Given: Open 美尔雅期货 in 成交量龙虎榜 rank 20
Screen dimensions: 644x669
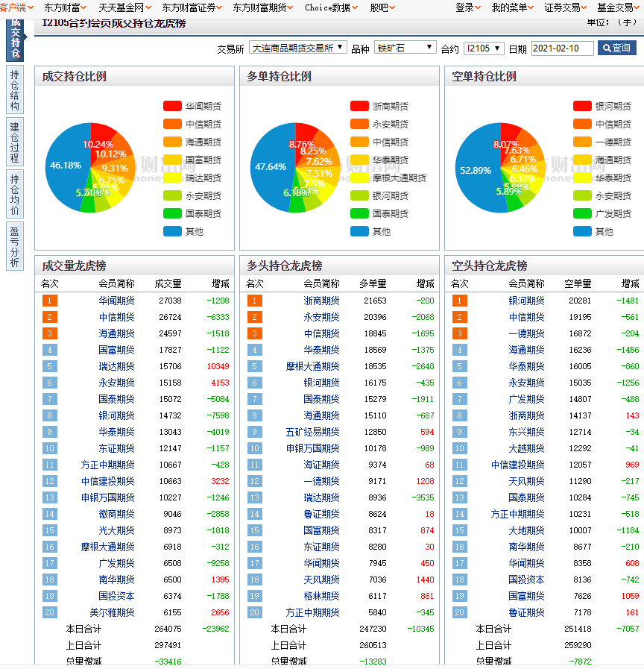Looking at the screenshot, I should click(112, 612).
